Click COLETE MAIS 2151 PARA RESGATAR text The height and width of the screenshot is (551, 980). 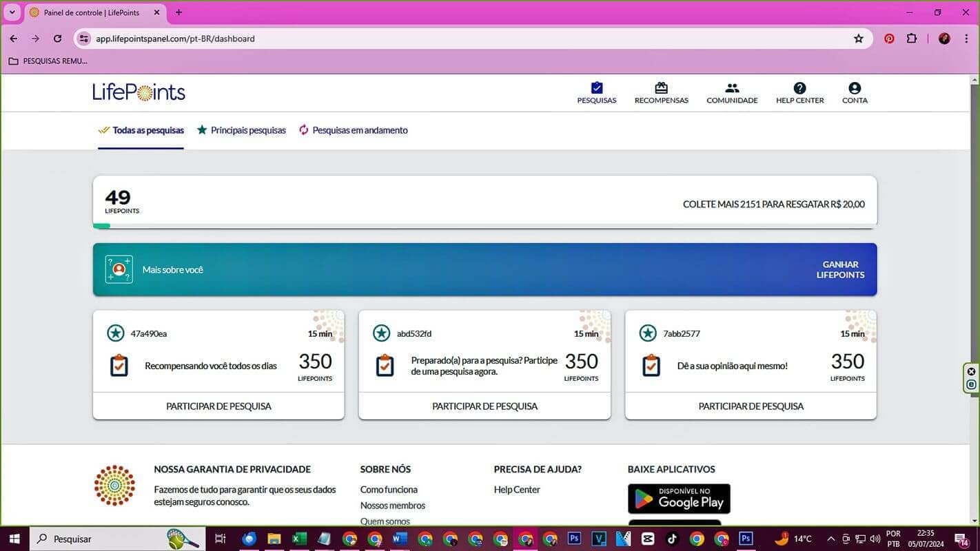(x=774, y=205)
